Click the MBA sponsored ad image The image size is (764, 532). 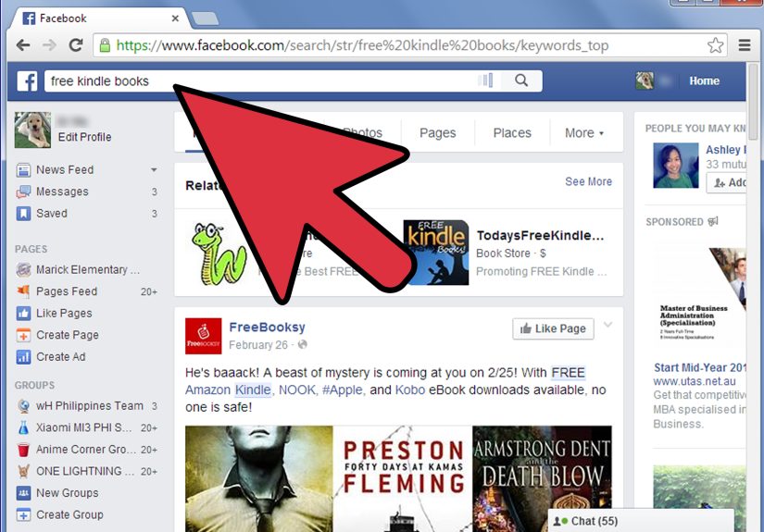[700, 297]
